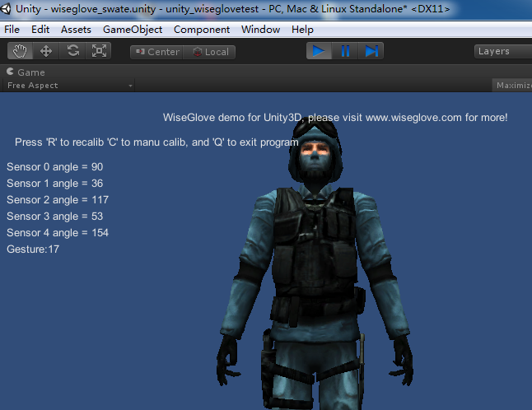532x410 pixels.
Task: Open the Layers dropdown
Action: coord(502,51)
